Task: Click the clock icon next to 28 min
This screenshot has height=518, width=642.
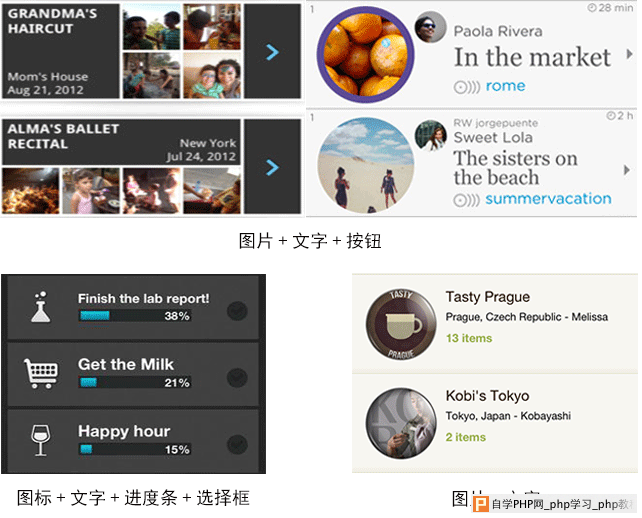Action: click(x=592, y=7)
